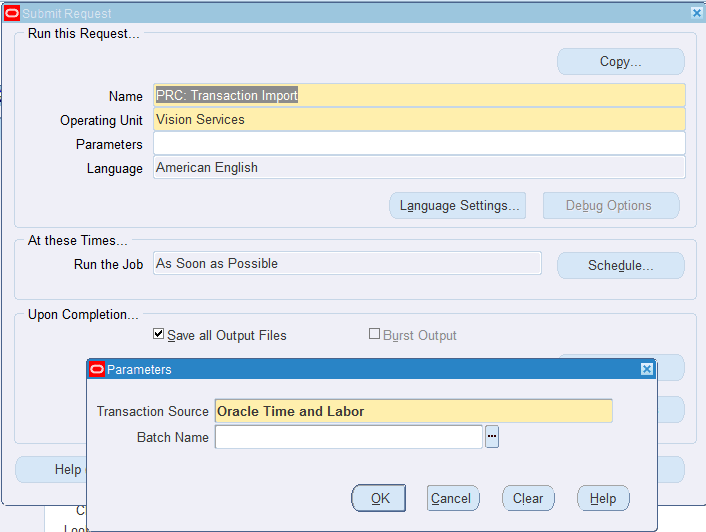Open Batch Name list of values button
Viewport: 706px width, 532px height.
(492, 437)
